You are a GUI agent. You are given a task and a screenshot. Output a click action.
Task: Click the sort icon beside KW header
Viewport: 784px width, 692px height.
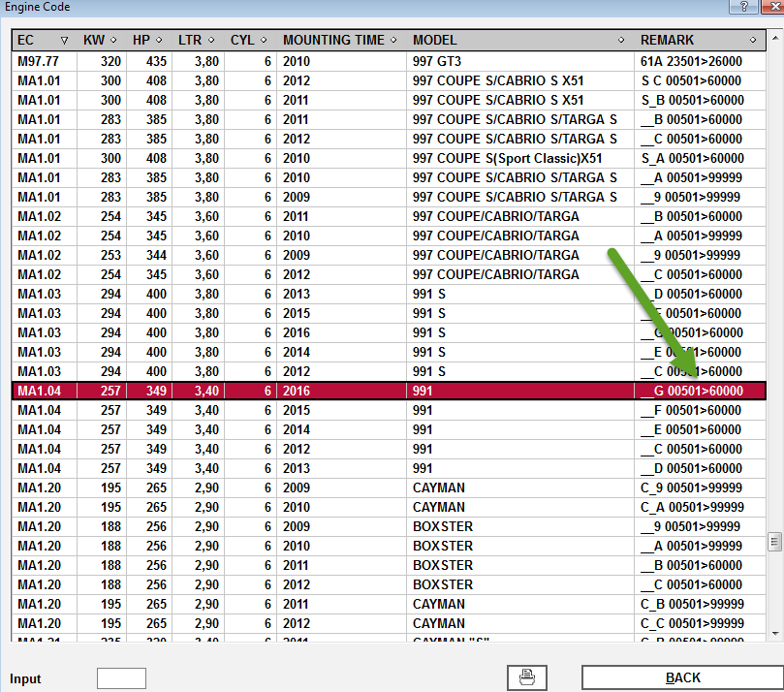point(113,41)
